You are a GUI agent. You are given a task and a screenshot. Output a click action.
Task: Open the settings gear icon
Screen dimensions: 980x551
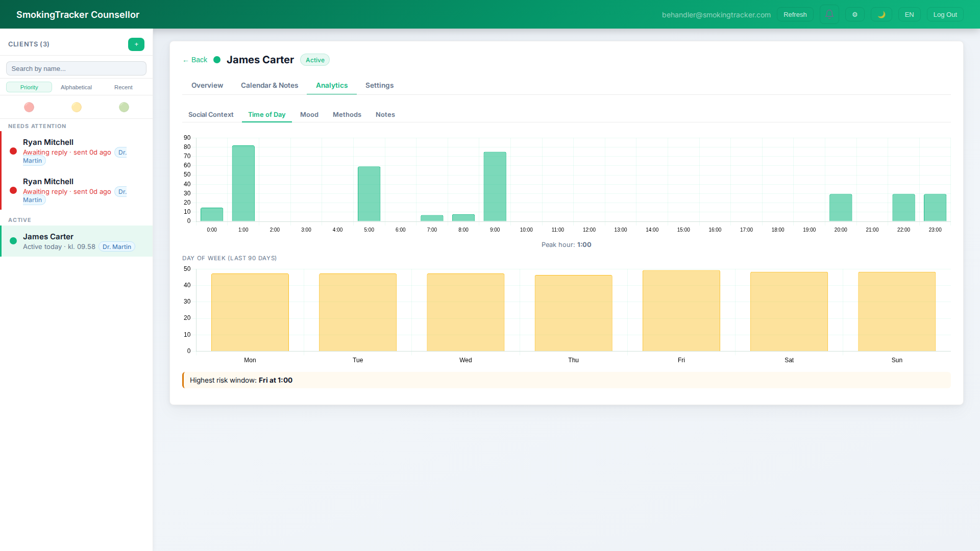tap(855, 14)
